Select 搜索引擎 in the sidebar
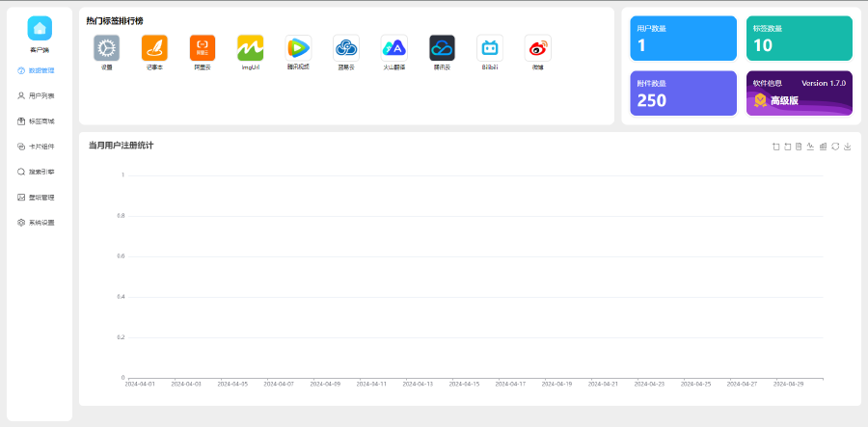The width and height of the screenshot is (868, 427). [x=41, y=172]
